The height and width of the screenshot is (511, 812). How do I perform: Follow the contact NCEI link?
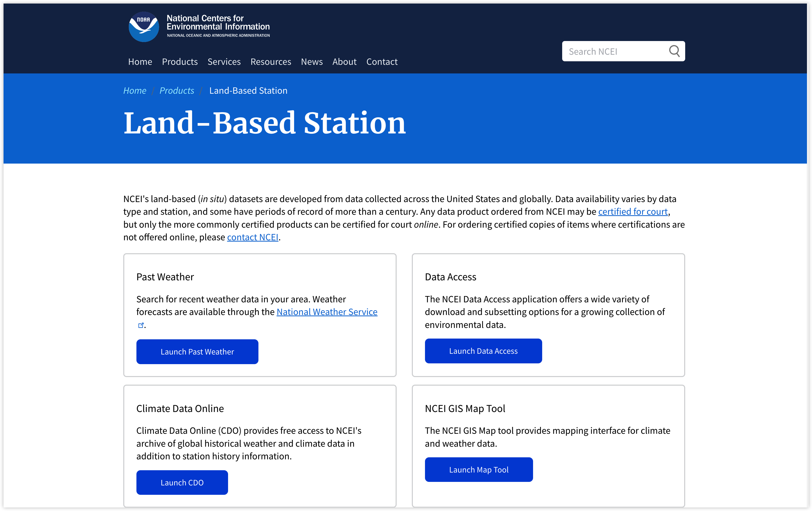(x=253, y=237)
